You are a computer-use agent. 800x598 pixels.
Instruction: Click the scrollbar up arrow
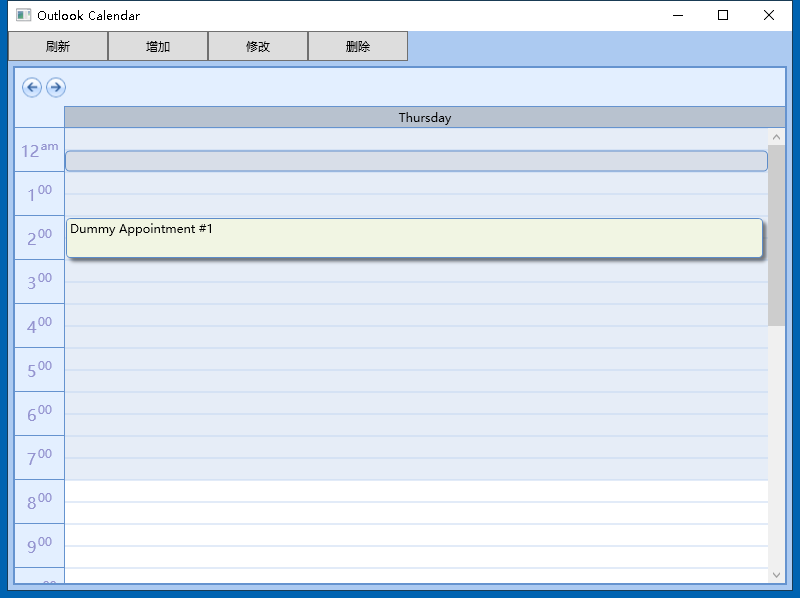pyautogui.click(x=777, y=137)
